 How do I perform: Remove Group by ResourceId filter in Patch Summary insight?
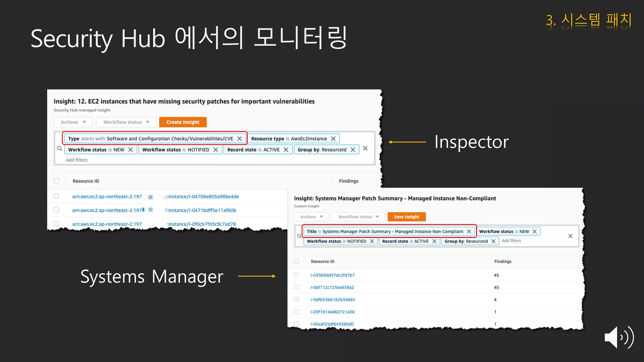pyautogui.click(x=493, y=241)
